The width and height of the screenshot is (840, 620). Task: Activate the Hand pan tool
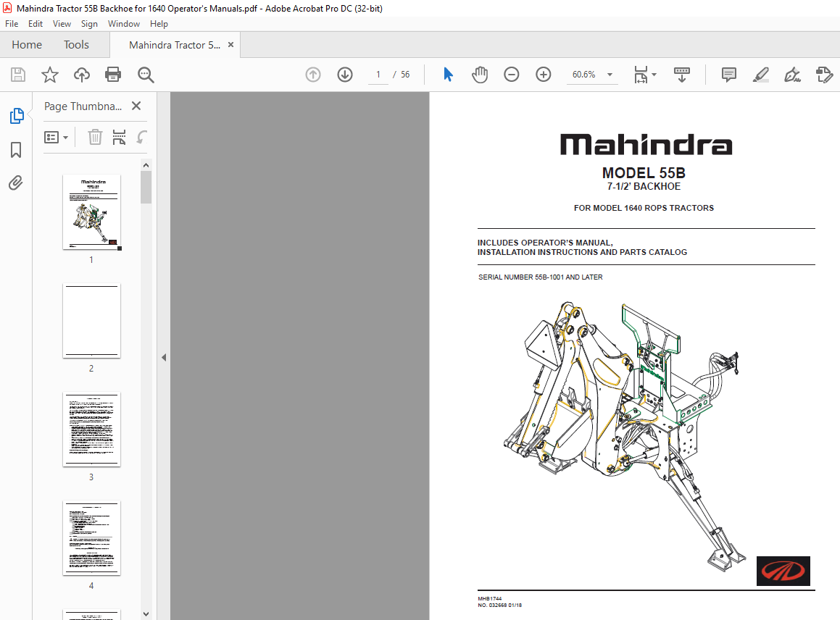[x=480, y=75]
